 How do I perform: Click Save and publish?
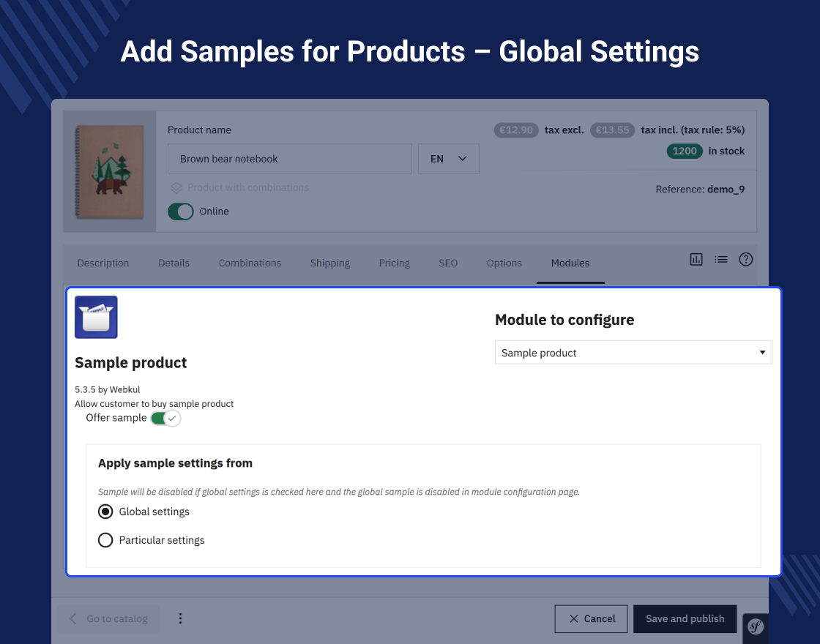tap(685, 619)
